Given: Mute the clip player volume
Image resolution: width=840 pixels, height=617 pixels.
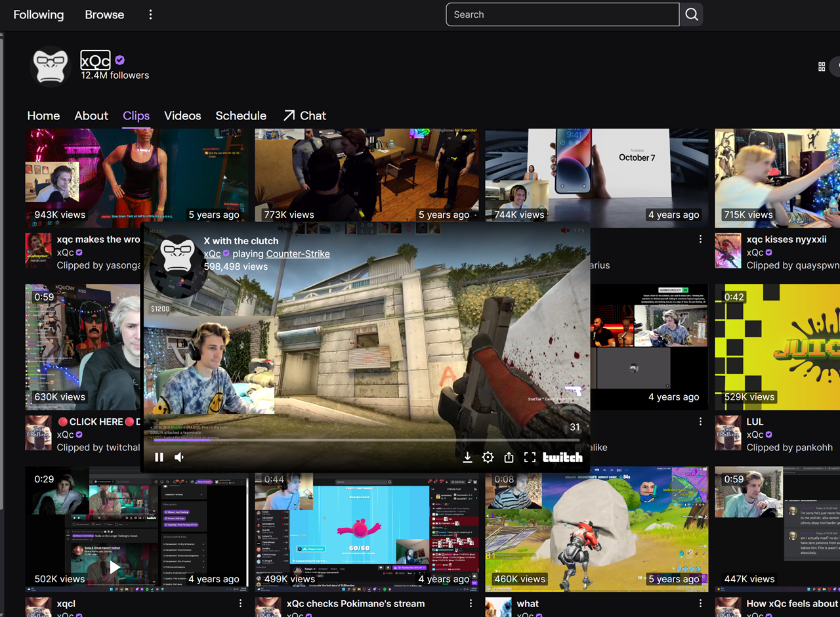Looking at the screenshot, I should point(179,457).
